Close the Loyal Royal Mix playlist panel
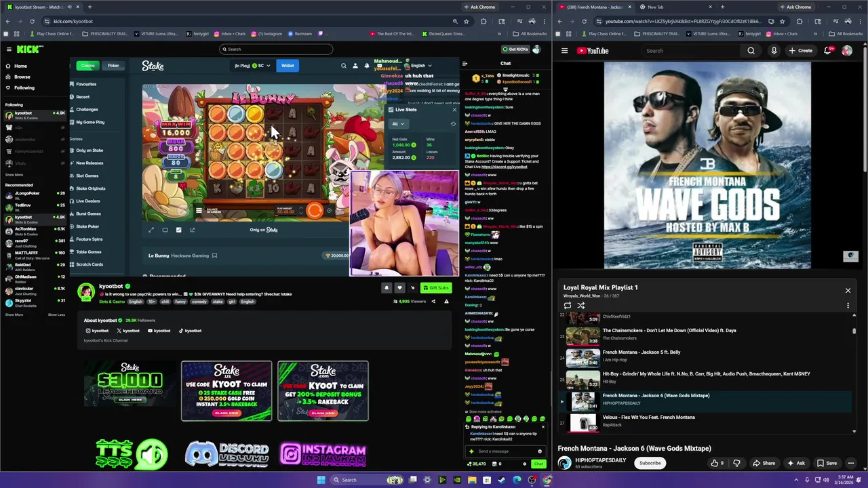This screenshot has height=488, width=868. coord(848,290)
